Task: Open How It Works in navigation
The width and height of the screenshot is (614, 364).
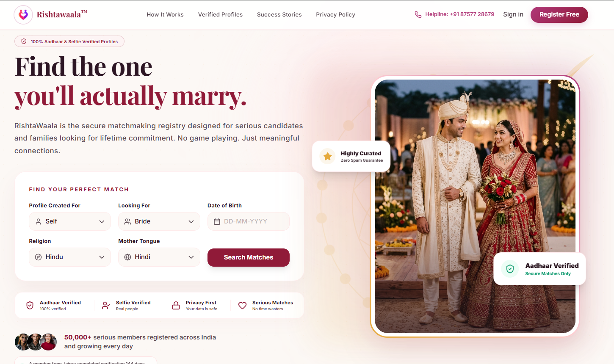Action: click(165, 14)
